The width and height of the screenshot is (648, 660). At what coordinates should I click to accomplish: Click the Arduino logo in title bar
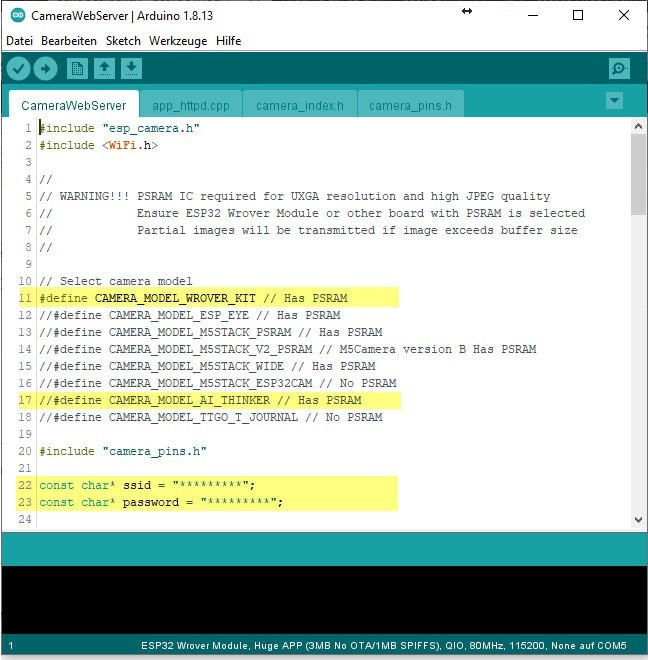coord(16,16)
